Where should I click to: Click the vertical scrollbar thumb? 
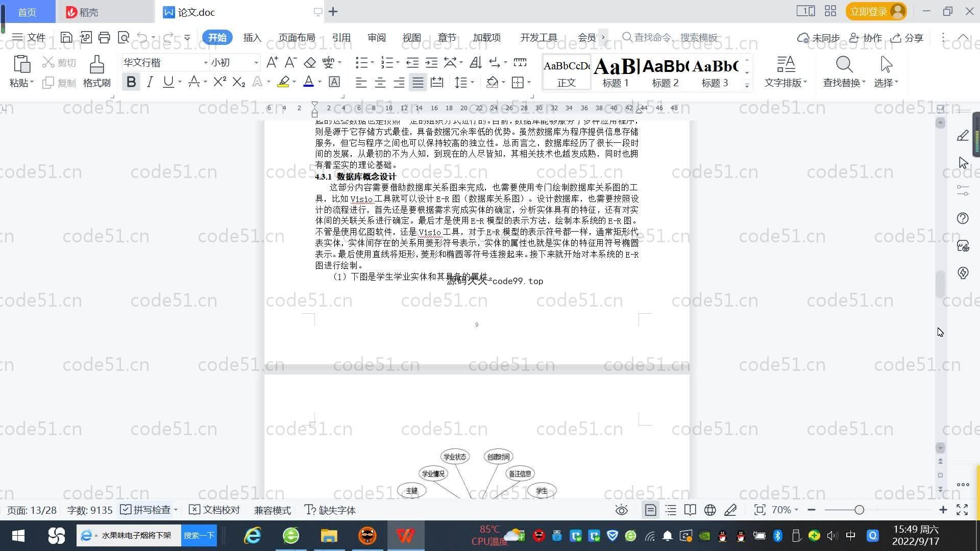(940, 284)
